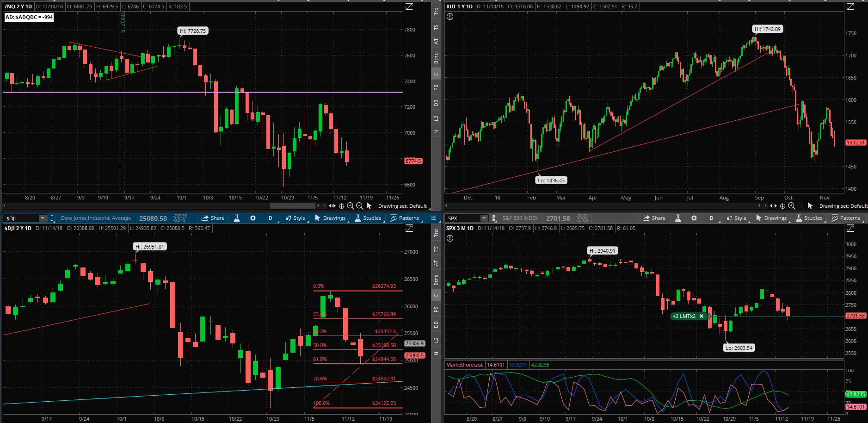Click the SPX symbol input field

(x=463, y=218)
